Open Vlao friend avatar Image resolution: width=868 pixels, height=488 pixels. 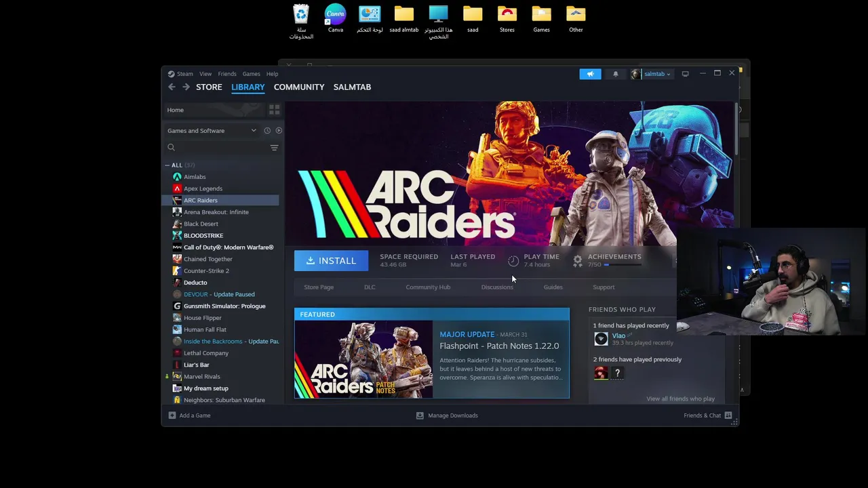coord(601,340)
